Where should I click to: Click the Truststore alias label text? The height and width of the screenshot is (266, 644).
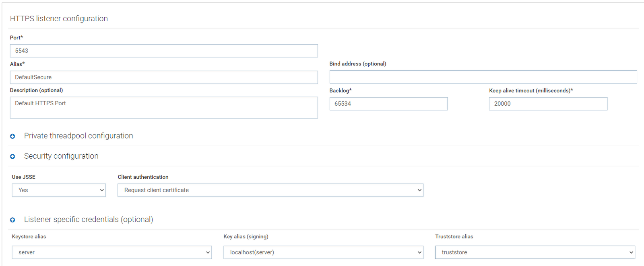point(454,237)
